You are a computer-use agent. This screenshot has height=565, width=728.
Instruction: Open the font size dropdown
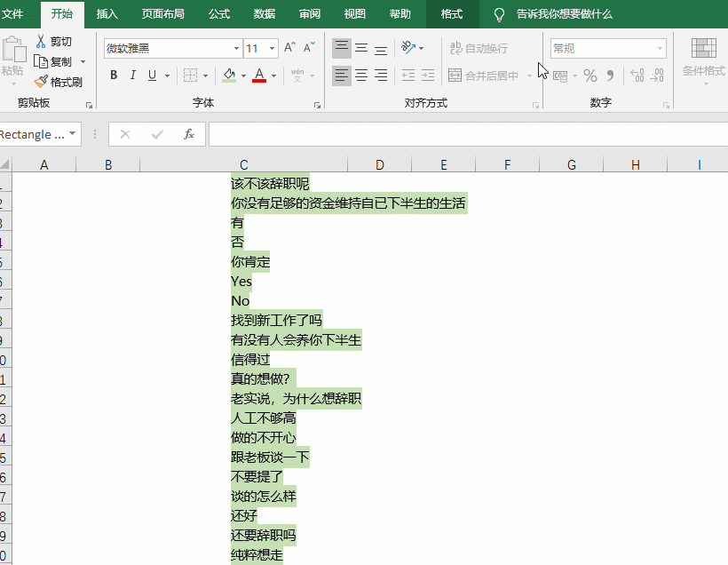click(272, 48)
